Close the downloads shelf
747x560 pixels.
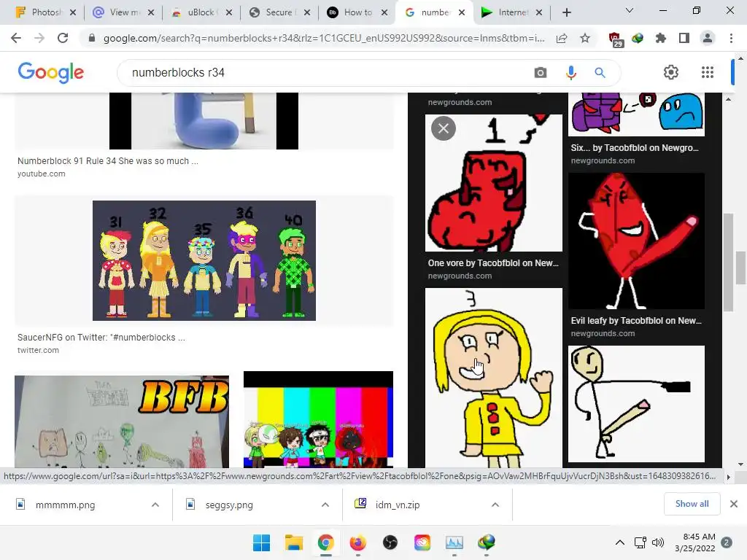tap(734, 504)
